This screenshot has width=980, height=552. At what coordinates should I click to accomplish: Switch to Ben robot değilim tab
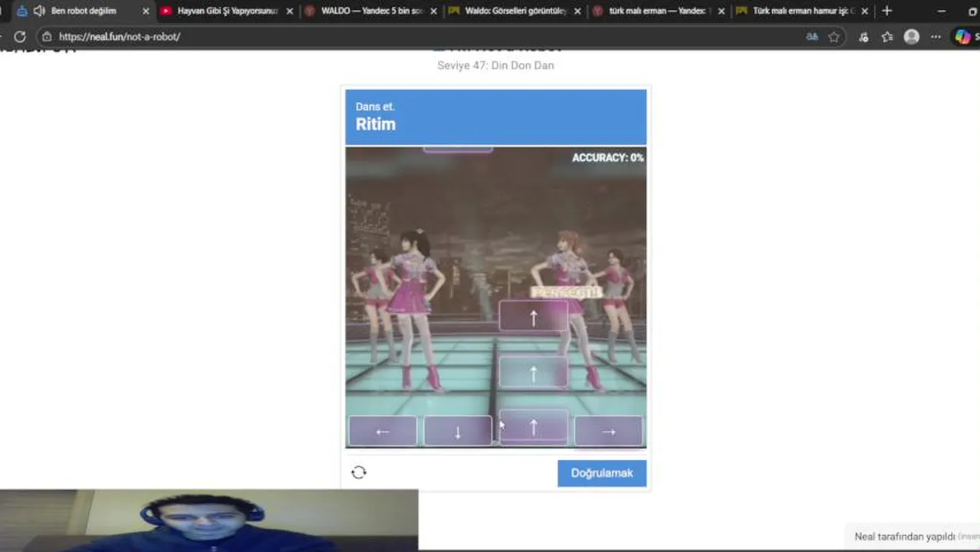coord(83,11)
